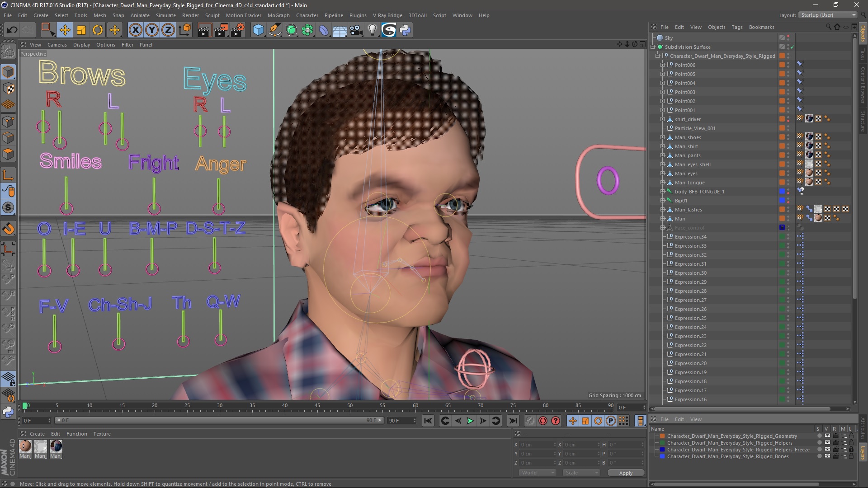The width and height of the screenshot is (868, 488).
Task: Toggle solo for Rigged_Bones layer
Action: coord(819,456)
